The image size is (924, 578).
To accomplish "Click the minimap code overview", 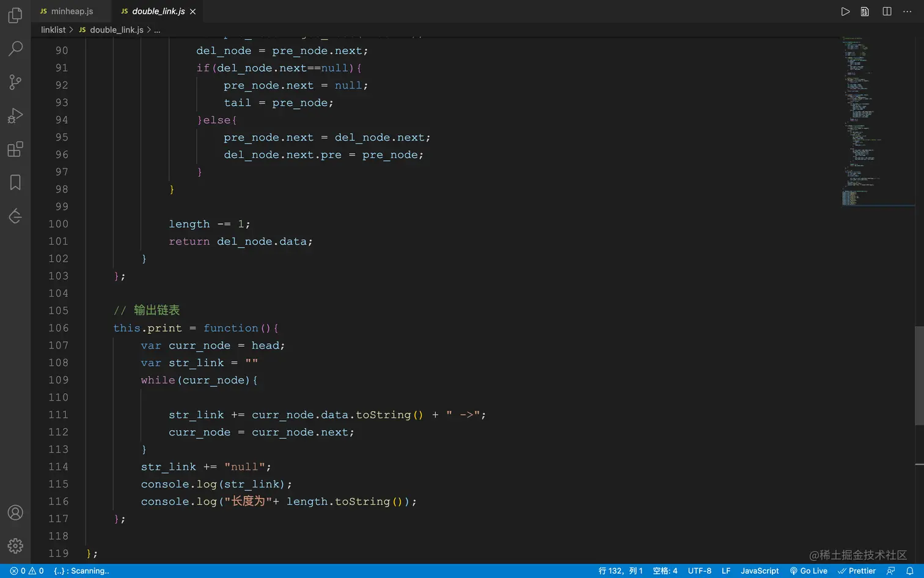I will (x=877, y=121).
